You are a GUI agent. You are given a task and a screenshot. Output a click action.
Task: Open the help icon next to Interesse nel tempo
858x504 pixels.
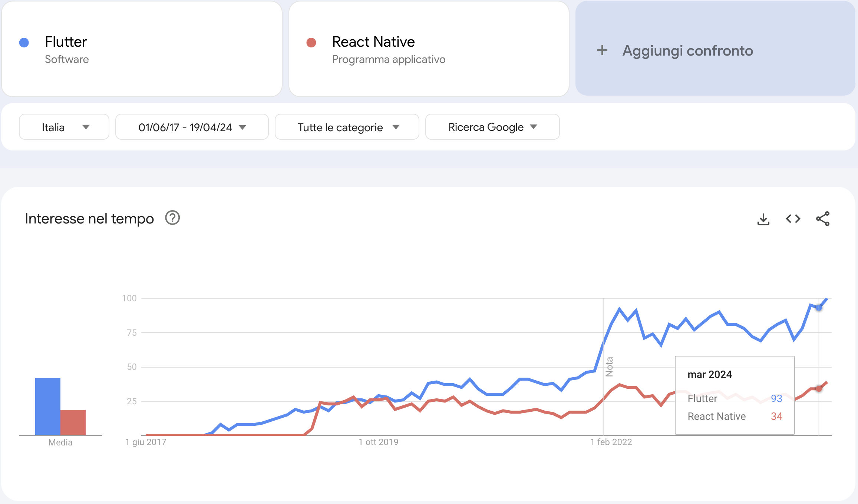click(172, 218)
